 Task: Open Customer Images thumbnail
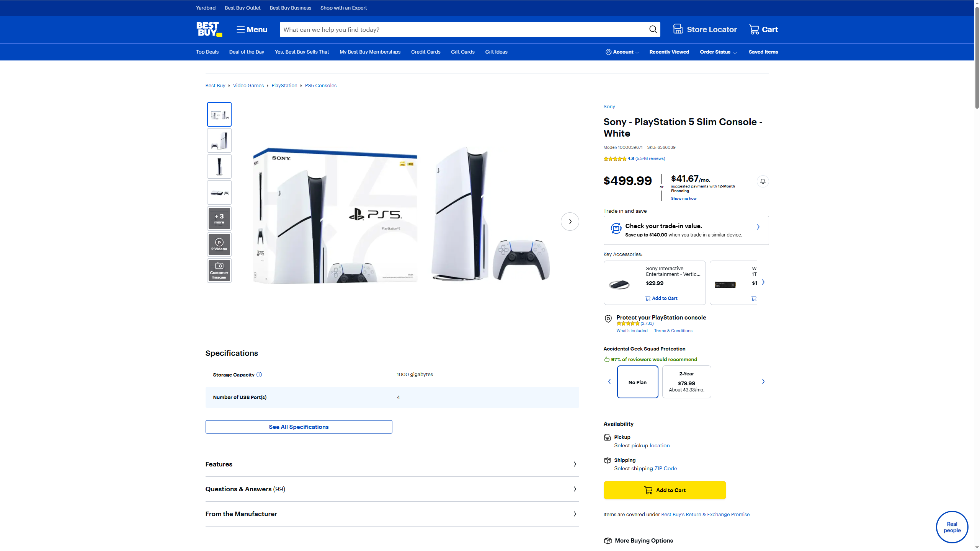click(x=219, y=271)
